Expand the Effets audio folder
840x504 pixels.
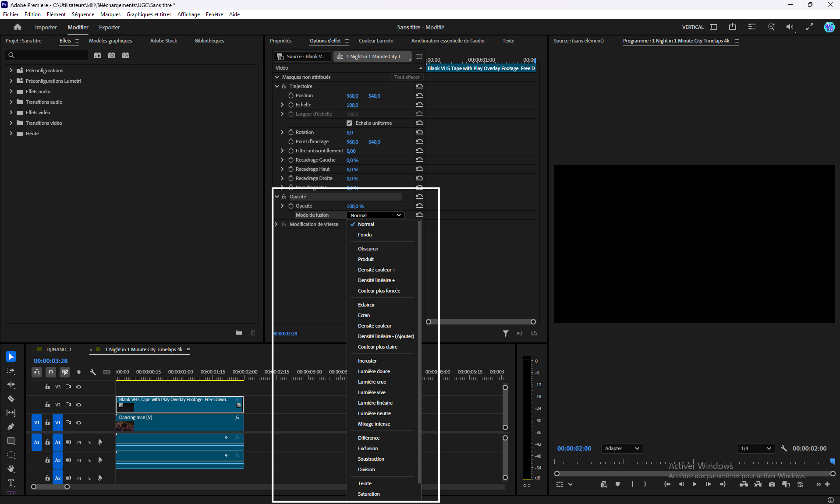tap(11, 91)
